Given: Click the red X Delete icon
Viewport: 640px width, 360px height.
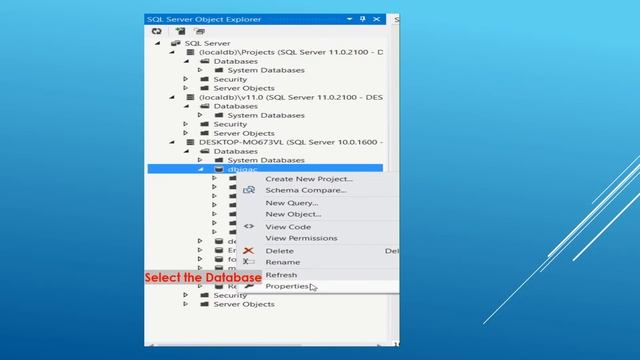Looking at the screenshot, I should coord(248,251).
